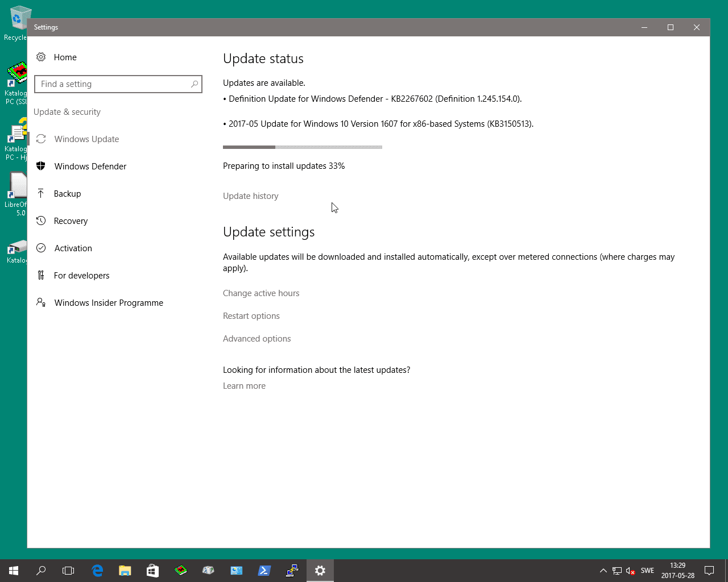Click the magnifier icon in the search box
The image size is (728, 582).
coord(195,84)
